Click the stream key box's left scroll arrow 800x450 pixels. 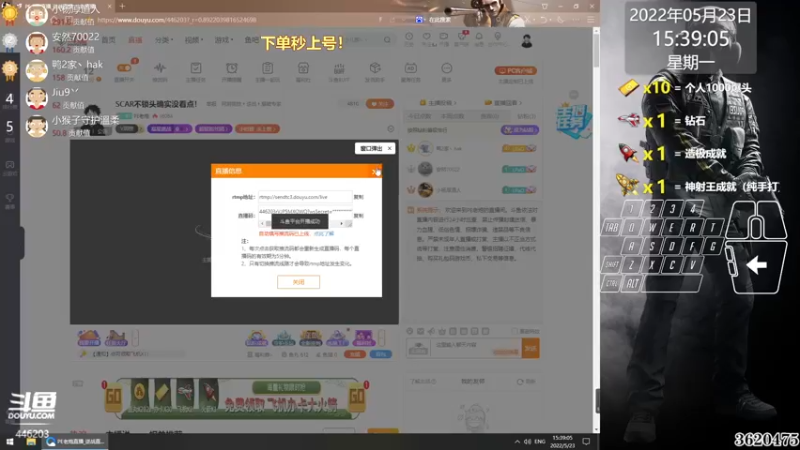pyautogui.click(x=262, y=223)
